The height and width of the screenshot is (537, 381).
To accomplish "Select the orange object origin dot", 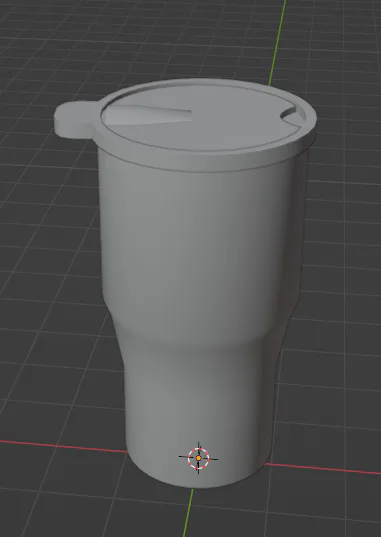I will (198, 458).
